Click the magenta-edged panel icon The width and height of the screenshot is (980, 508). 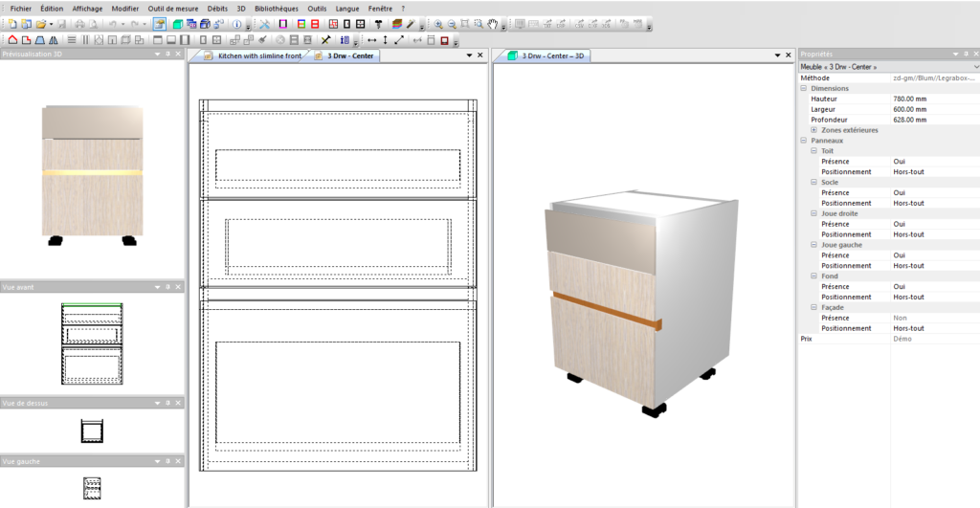point(283,24)
